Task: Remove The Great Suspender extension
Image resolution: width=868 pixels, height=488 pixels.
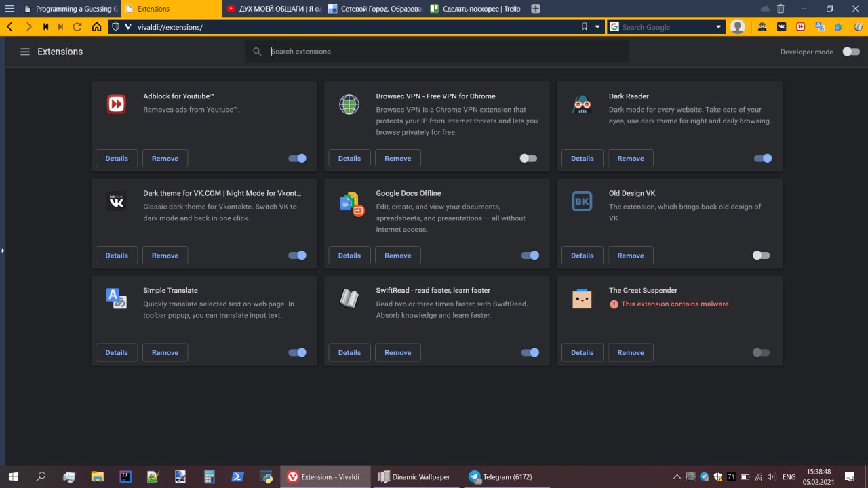Action: [631, 352]
